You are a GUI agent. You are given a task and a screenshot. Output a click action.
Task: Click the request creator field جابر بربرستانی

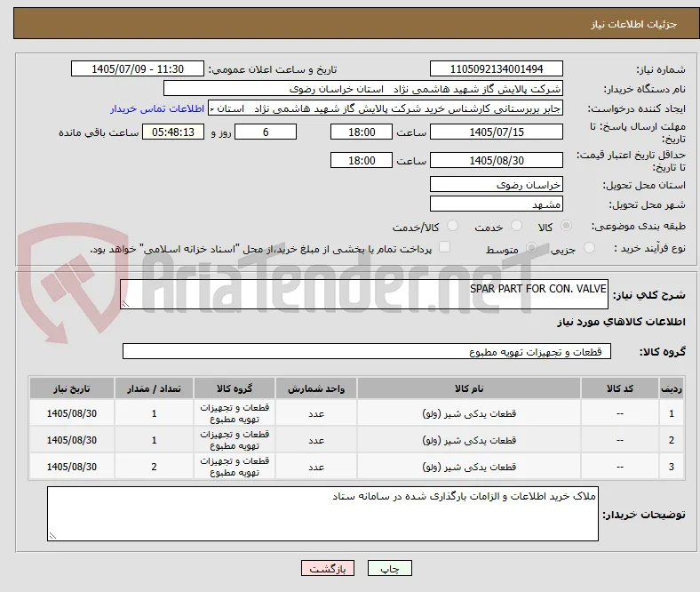click(386, 108)
